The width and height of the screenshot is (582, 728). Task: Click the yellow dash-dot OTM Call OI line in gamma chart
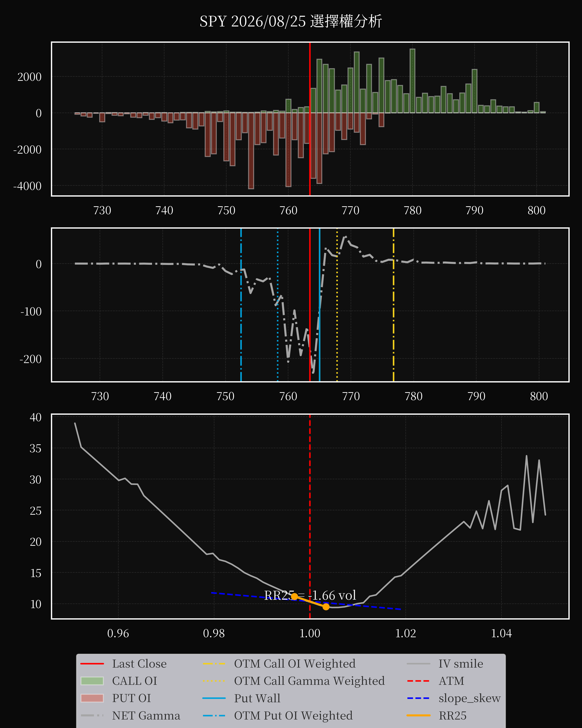pos(393,305)
